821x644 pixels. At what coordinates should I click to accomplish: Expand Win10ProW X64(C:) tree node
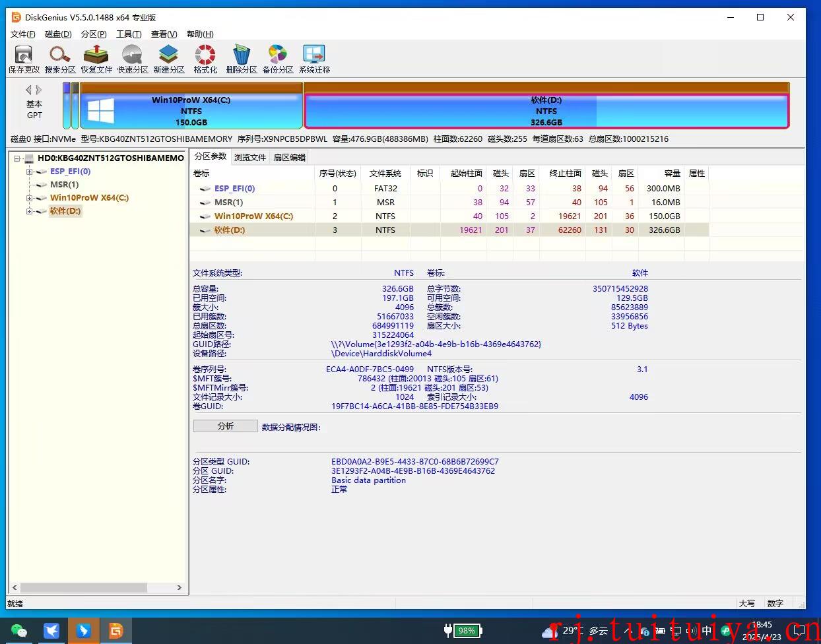pyautogui.click(x=29, y=198)
